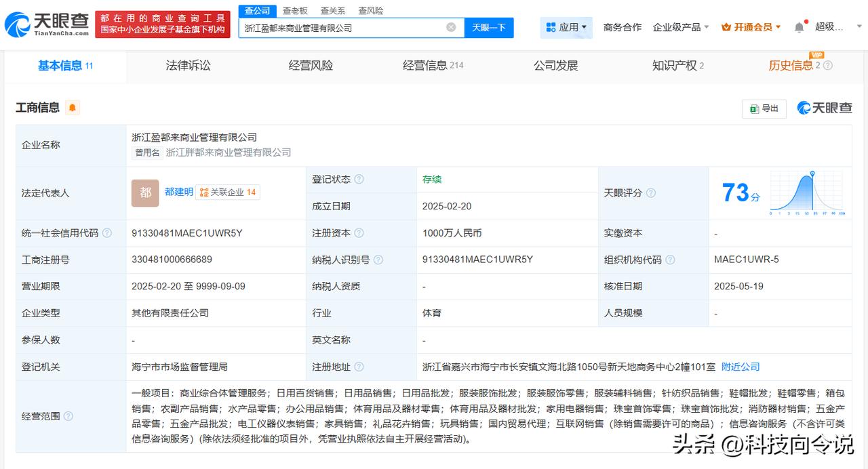868x469 pixels.
Task: Click 关联企业 14 badge
Action: coord(228,192)
